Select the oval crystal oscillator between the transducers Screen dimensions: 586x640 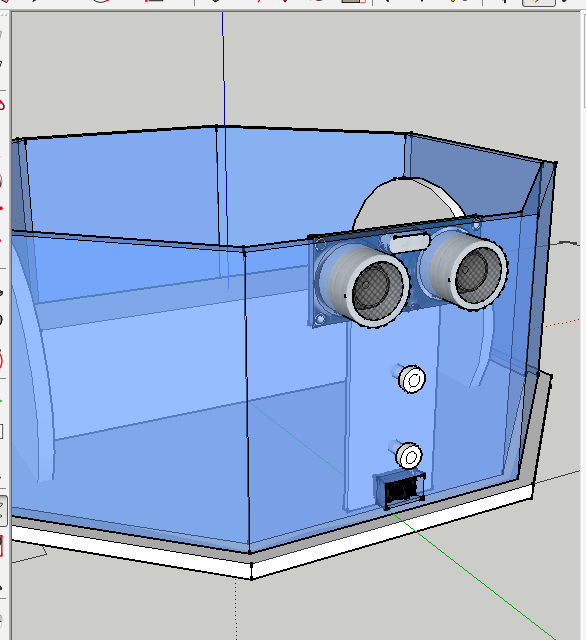tap(410, 242)
